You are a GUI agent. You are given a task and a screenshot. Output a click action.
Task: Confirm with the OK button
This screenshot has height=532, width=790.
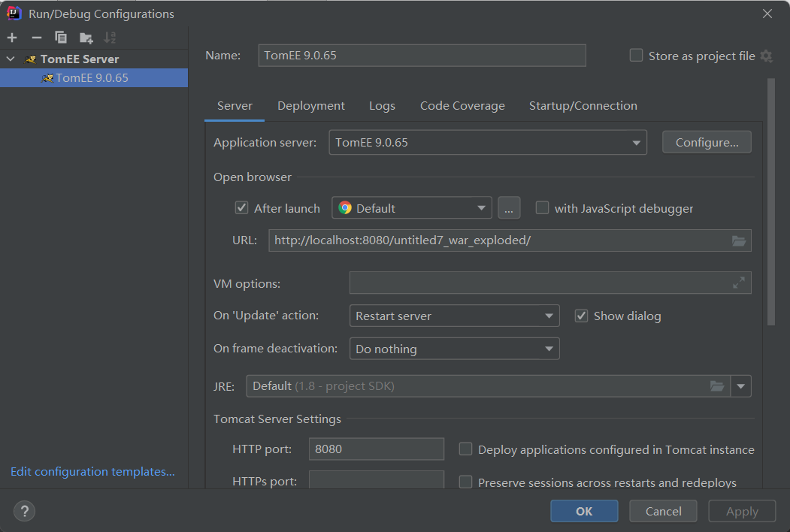(584, 512)
